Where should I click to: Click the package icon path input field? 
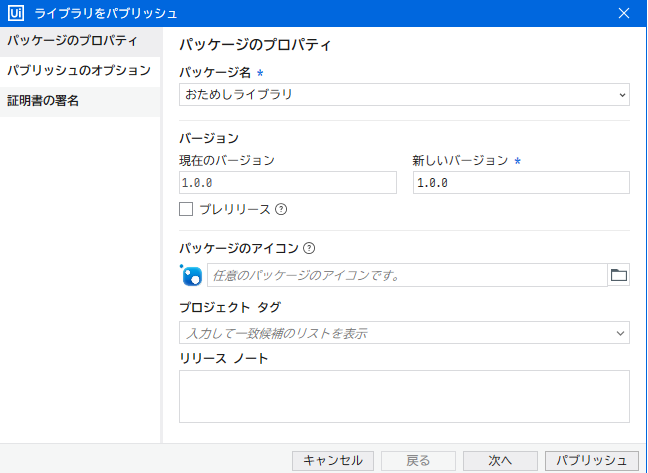click(x=407, y=275)
